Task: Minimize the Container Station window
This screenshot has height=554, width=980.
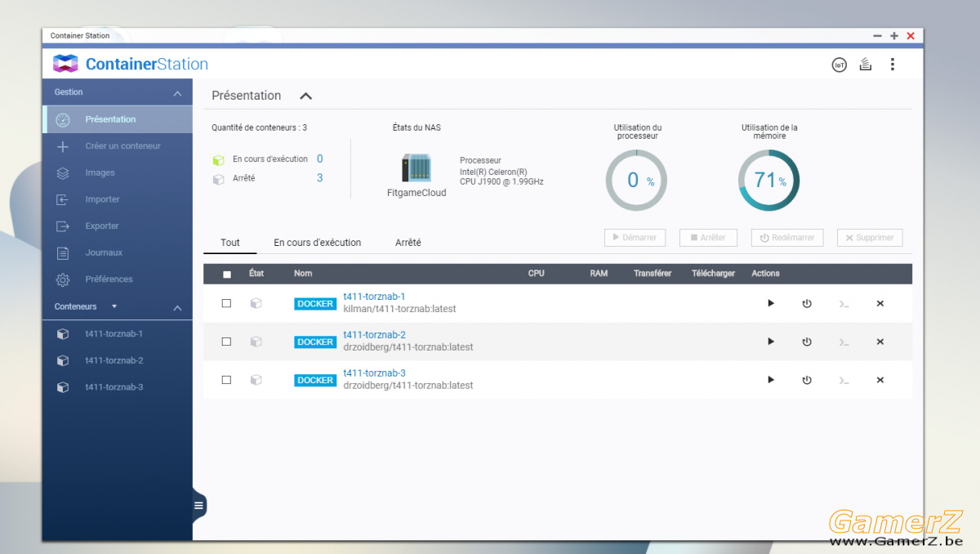Action: [x=878, y=36]
